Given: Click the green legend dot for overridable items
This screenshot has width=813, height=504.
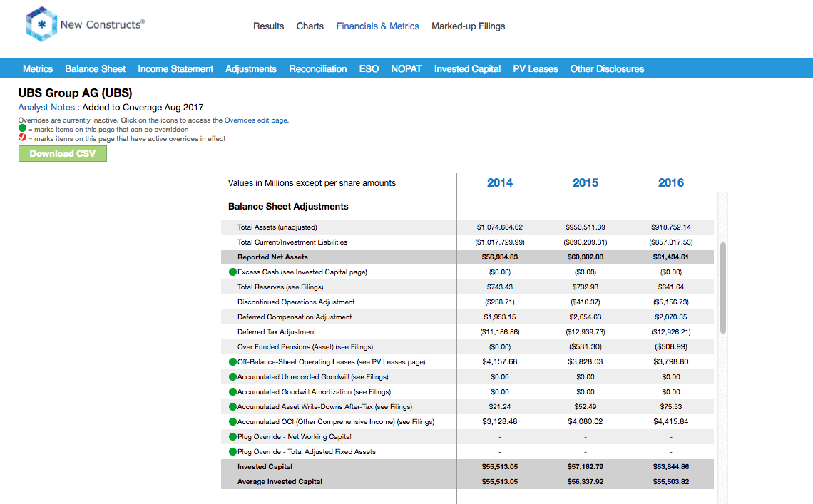Looking at the screenshot, I should coord(22,128).
